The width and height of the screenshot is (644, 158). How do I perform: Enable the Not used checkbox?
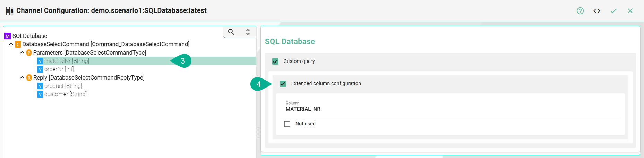click(287, 124)
